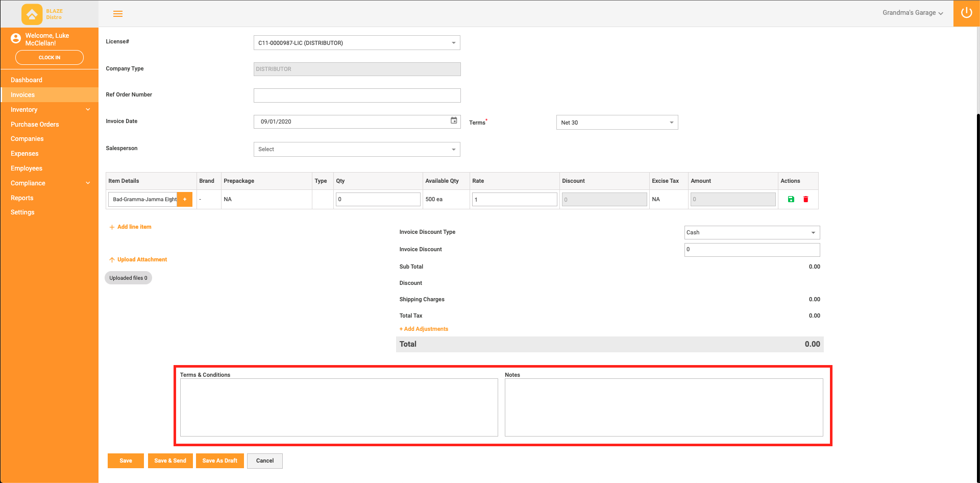Open the Invoice Date calendar icon
Viewport: 980px width, 483px height.
[453, 121]
